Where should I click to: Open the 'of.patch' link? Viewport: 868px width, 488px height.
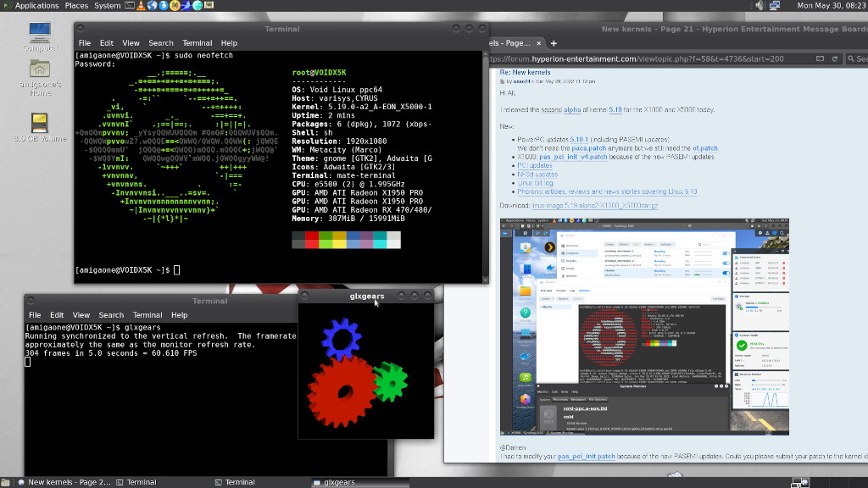(x=704, y=148)
